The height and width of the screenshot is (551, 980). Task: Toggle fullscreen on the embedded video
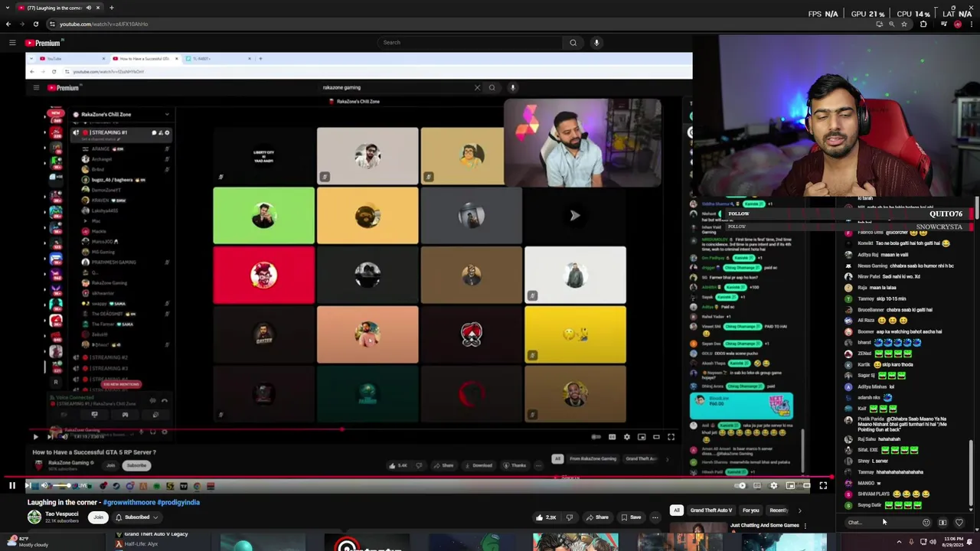(x=671, y=437)
